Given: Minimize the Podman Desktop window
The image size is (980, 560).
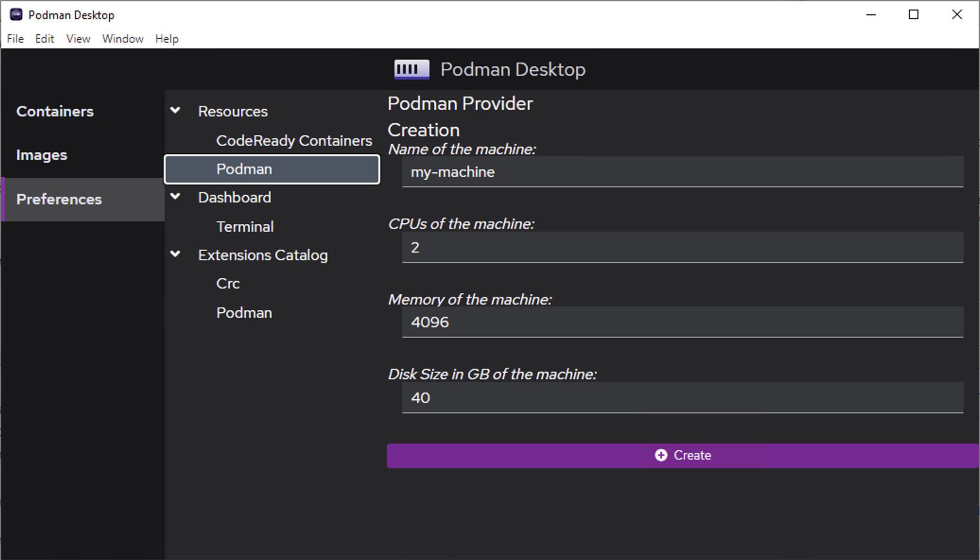Looking at the screenshot, I should [x=871, y=15].
